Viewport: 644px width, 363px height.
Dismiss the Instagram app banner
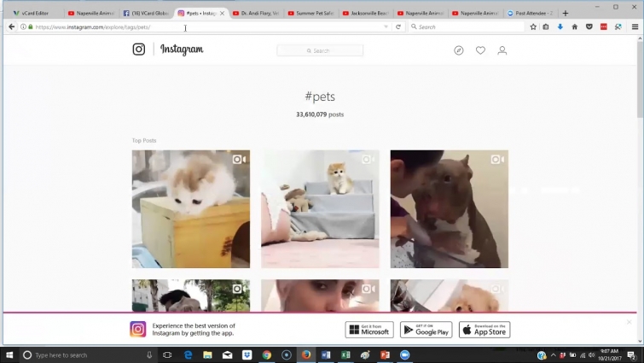click(x=629, y=322)
